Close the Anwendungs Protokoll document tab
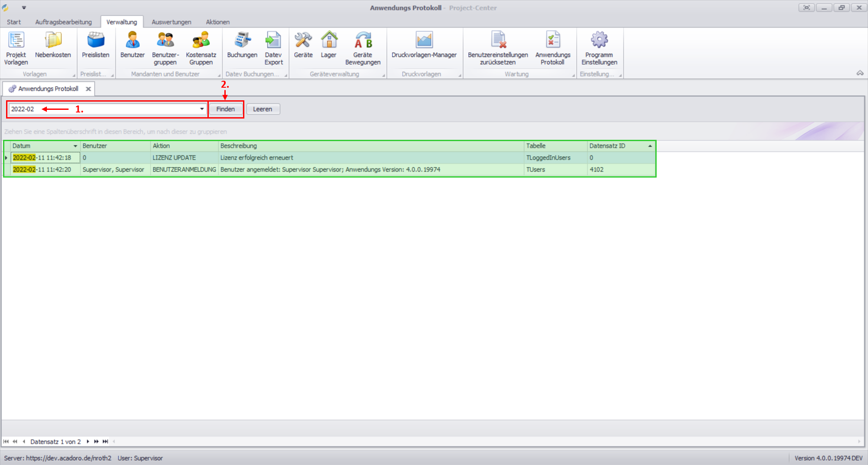Viewport: 868px width, 465px height. [89, 89]
